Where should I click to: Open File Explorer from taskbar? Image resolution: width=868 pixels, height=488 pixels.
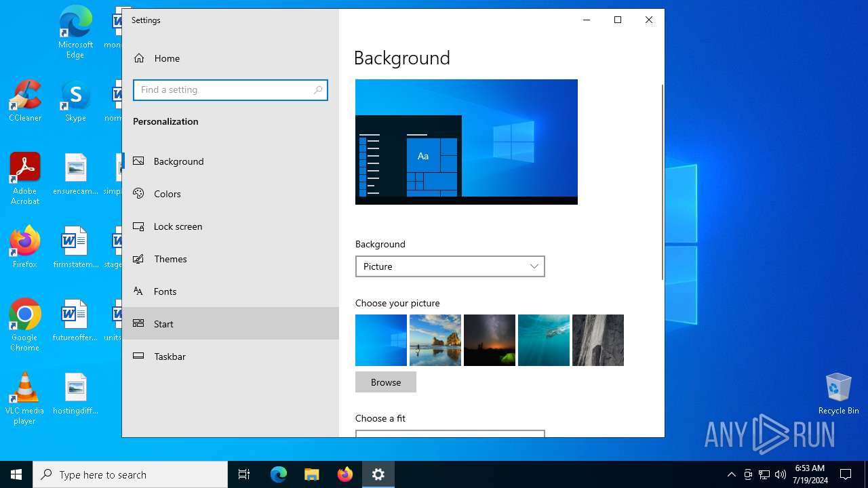point(312,474)
